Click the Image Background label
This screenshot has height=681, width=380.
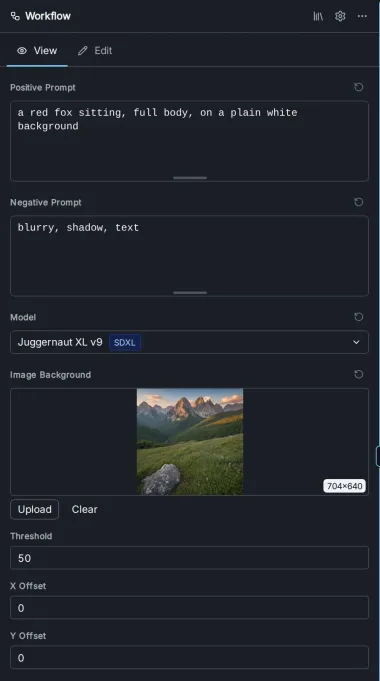coord(50,375)
